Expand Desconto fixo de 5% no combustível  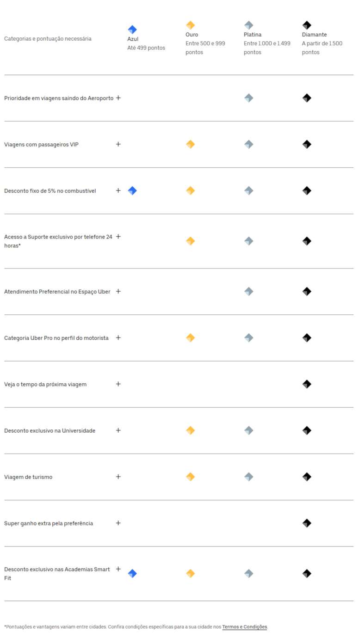coord(118,190)
